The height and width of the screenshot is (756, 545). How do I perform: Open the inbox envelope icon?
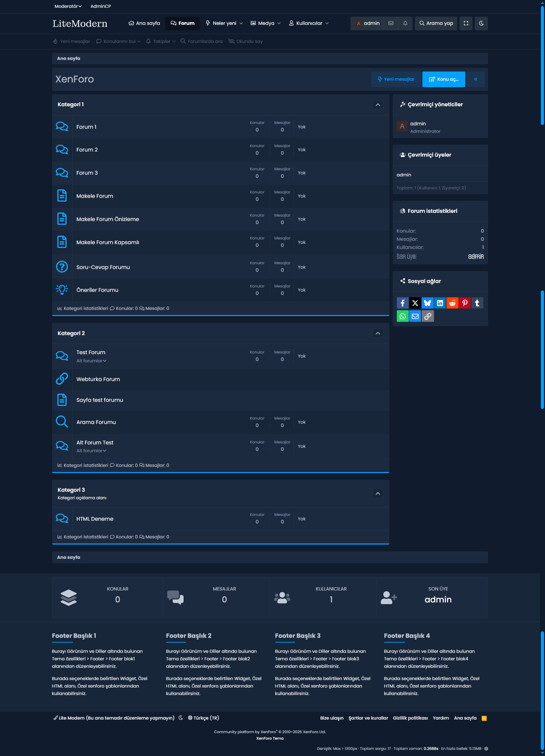391,23
